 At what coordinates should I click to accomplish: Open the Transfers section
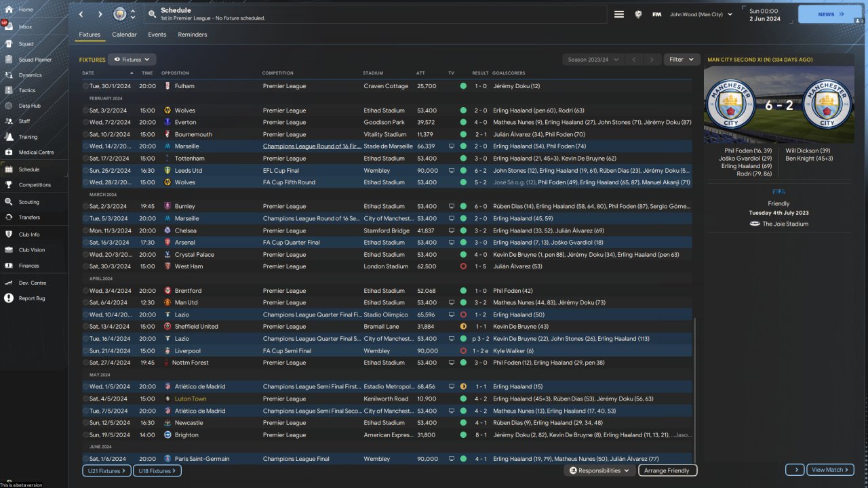tap(29, 218)
